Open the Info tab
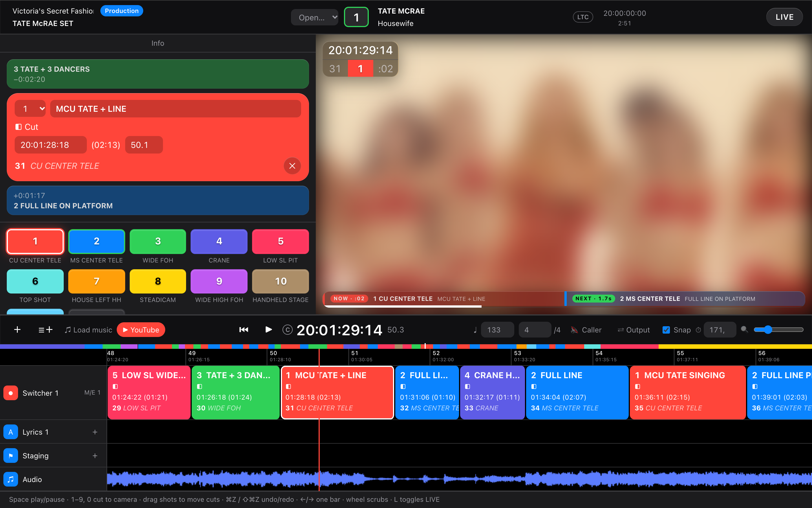The height and width of the screenshot is (508, 812). click(158, 43)
